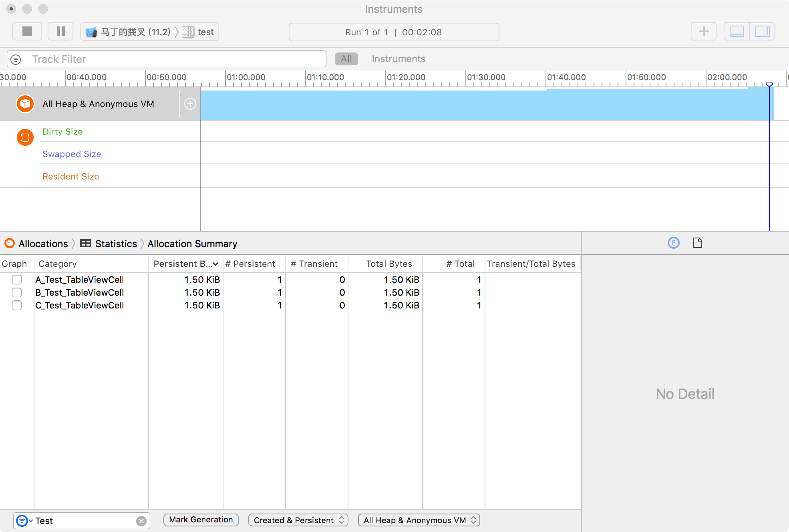Check the A_Test_TableViewCell graph checkbox

click(17, 280)
